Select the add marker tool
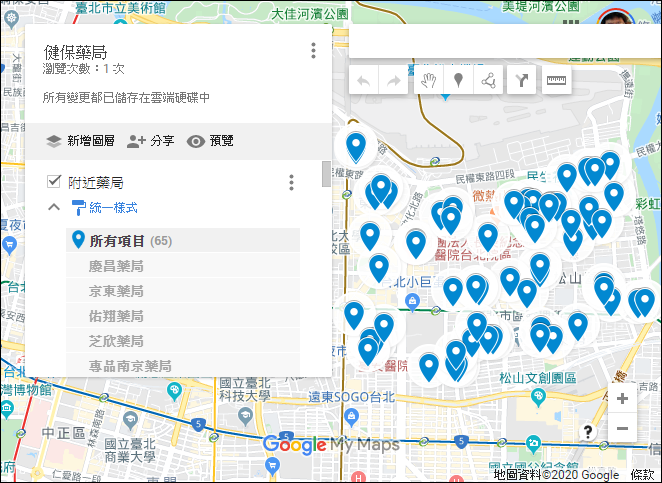 coord(459,80)
